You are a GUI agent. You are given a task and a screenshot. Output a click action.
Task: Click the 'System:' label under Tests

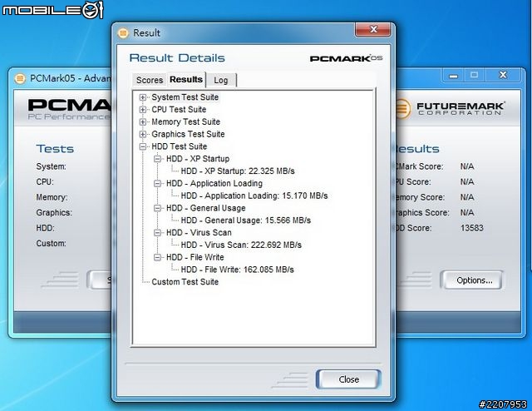pos(52,166)
